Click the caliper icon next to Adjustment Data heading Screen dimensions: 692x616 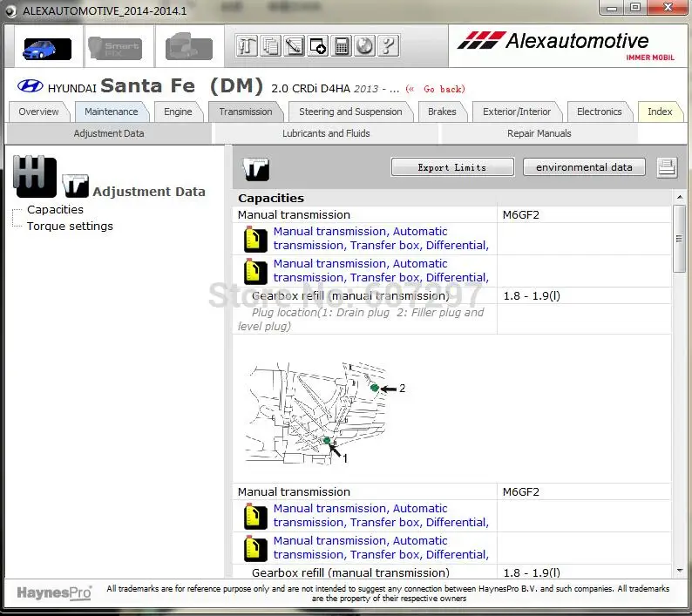click(75, 186)
